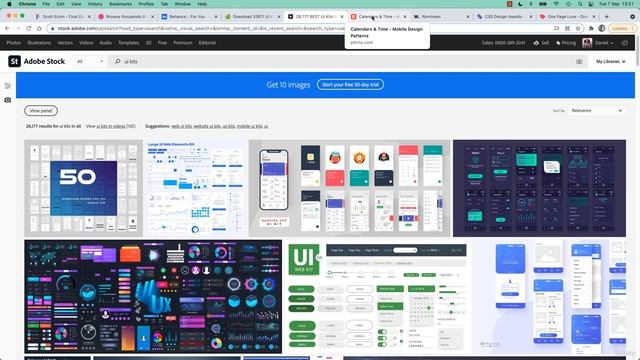Click the 'View panel' button
Screen dimensions: 640x360
click(41, 111)
